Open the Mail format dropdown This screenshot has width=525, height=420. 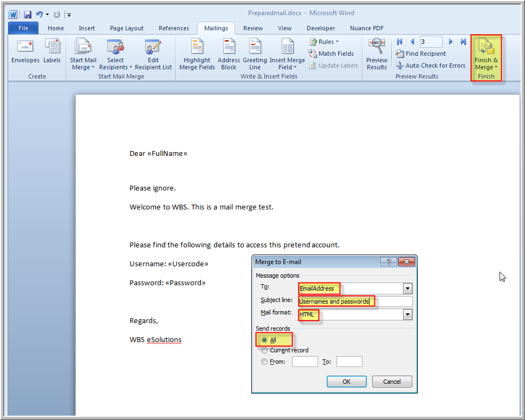pyautogui.click(x=407, y=314)
